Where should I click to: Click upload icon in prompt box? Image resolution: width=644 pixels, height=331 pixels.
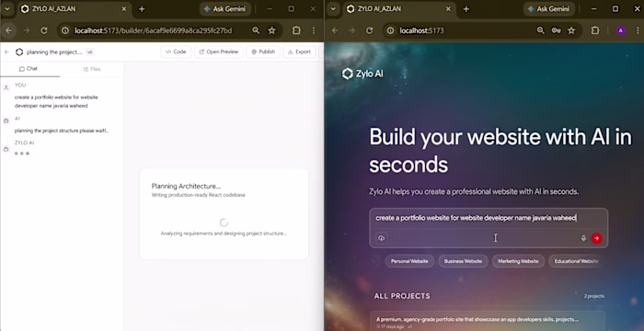[x=382, y=238]
